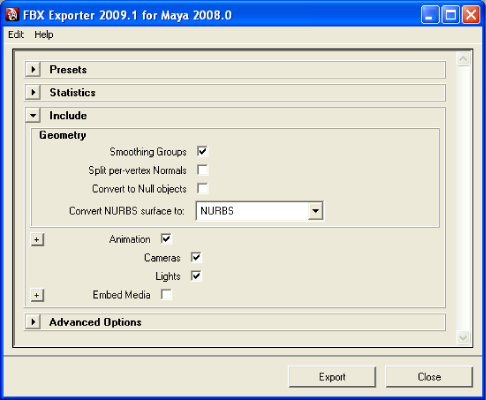Maximize the FBX Exporter window

[x=451, y=15]
